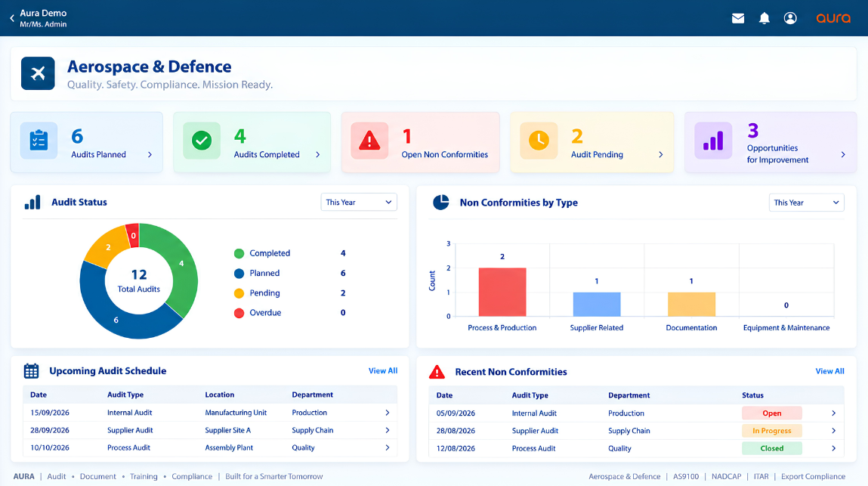Expand the Audits Completed card chevron
This screenshot has width=868, height=486.
pos(318,155)
